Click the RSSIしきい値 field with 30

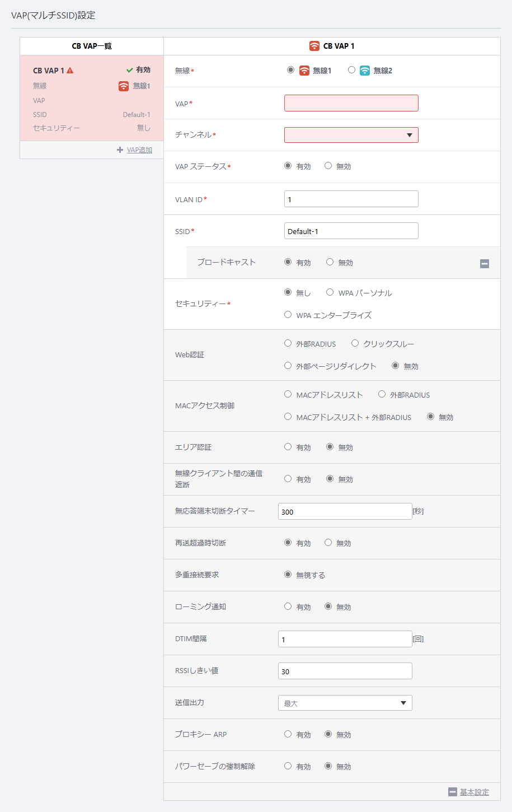(345, 671)
